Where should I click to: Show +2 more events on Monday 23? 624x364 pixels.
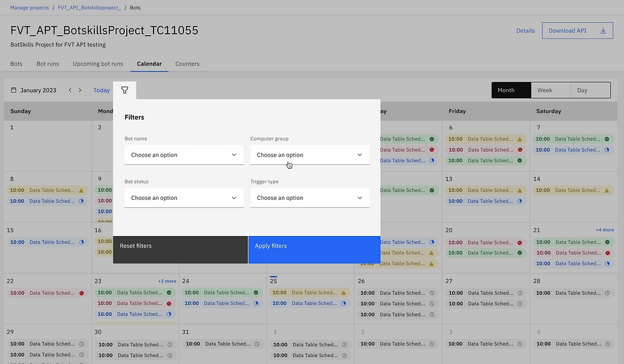(x=167, y=281)
